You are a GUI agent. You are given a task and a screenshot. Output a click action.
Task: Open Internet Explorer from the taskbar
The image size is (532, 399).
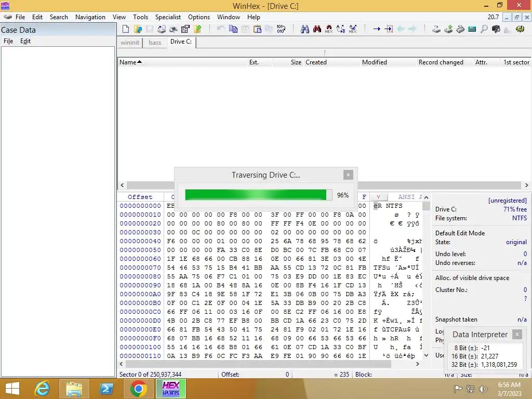42,389
